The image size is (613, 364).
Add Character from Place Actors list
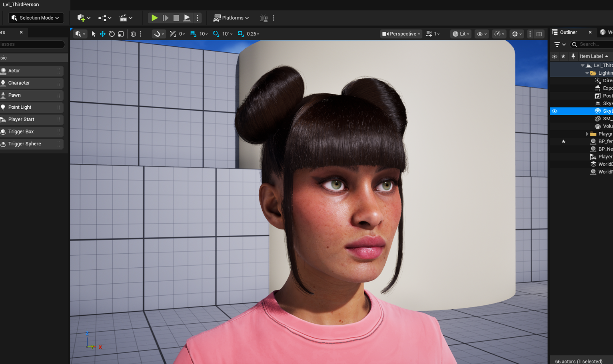[x=32, y=83]
